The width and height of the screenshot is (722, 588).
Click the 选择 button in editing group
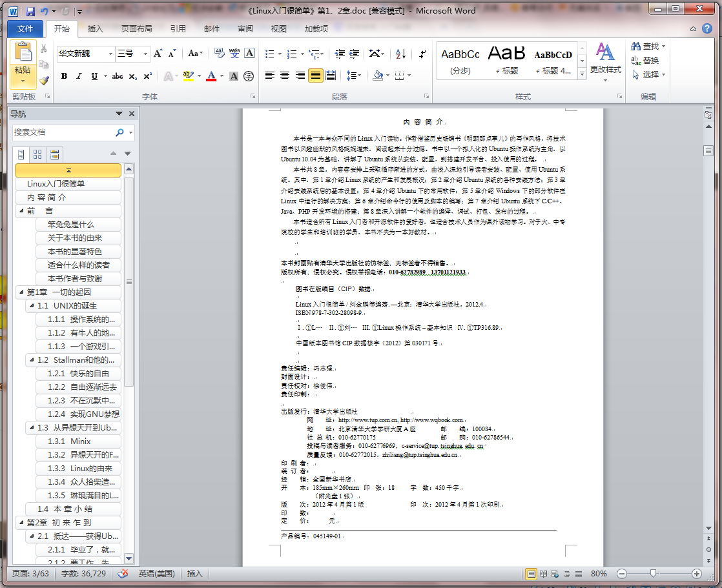(649, 74)
